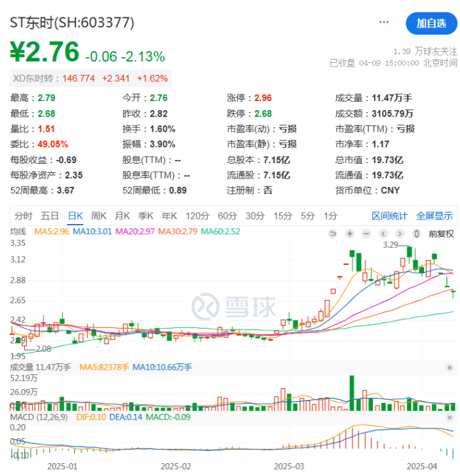
Task: Click the 2025-03 date axis label
Action: coord(289,466)
